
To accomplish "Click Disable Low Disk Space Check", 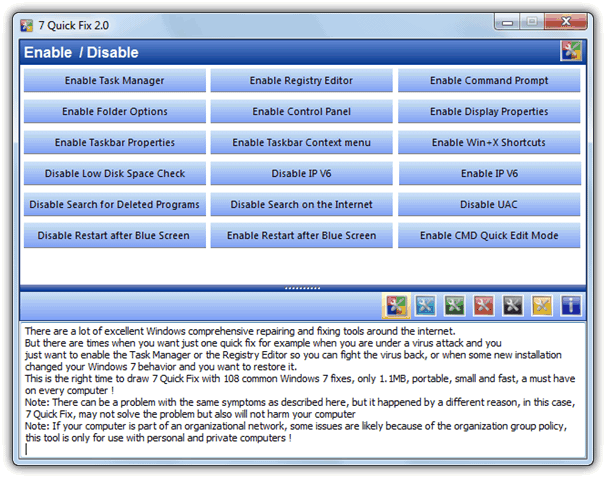I will point(115,173).
